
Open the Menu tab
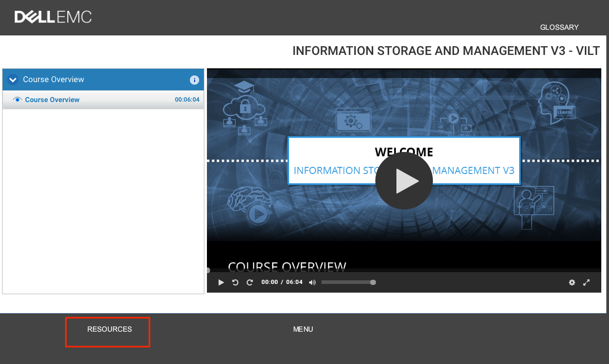(303, 329)
